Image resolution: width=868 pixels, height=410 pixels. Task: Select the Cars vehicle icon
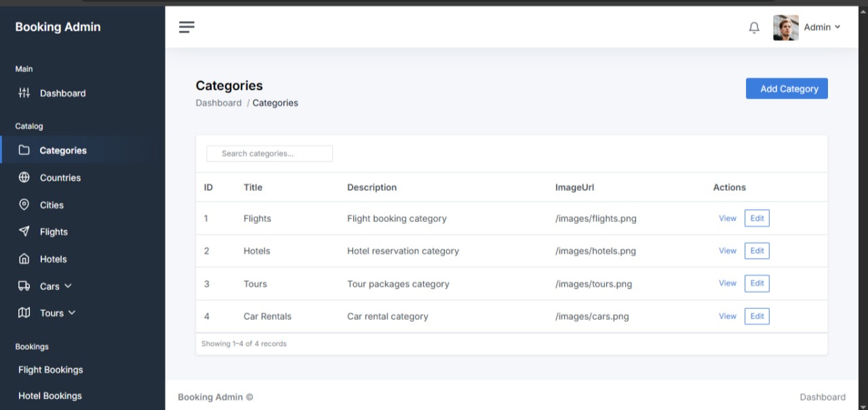(x=24, y=286)
